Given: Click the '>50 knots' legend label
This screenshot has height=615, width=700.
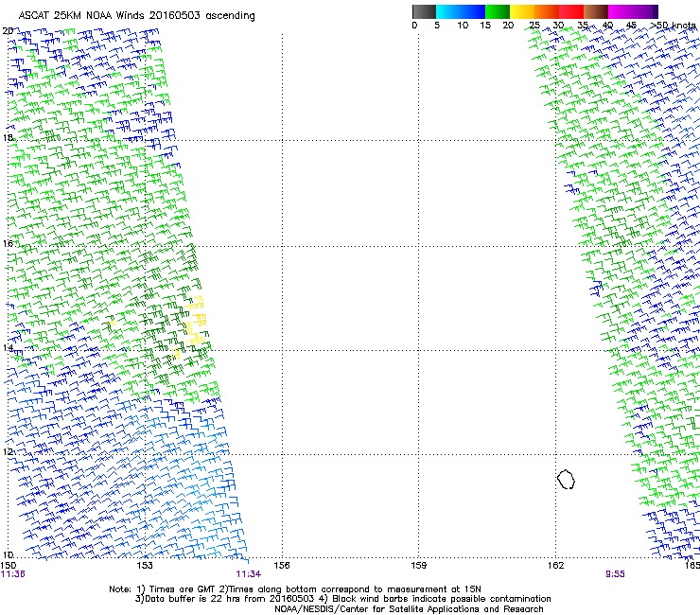Looking at the screenshot, I should [673, 26].
